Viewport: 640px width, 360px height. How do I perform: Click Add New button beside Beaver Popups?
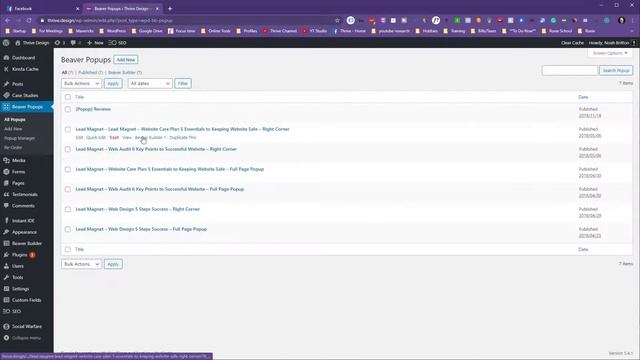[x=126, y=60]
